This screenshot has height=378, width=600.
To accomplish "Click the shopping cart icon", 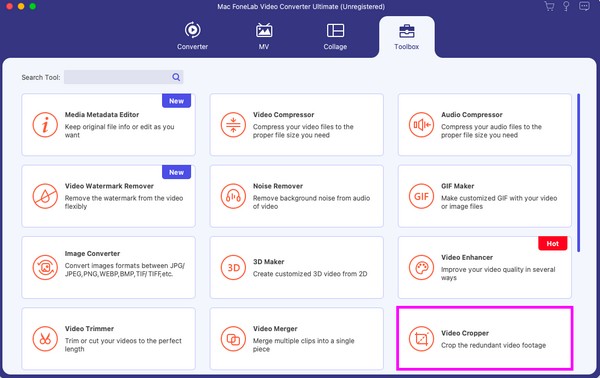I will pos(549,7).
